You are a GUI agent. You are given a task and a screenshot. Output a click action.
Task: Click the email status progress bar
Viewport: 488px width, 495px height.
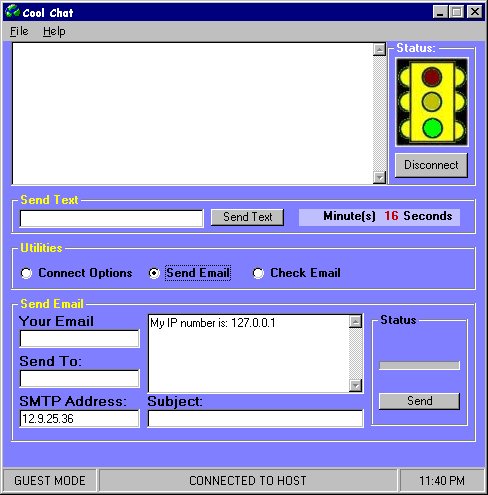(x=419, y=365)
